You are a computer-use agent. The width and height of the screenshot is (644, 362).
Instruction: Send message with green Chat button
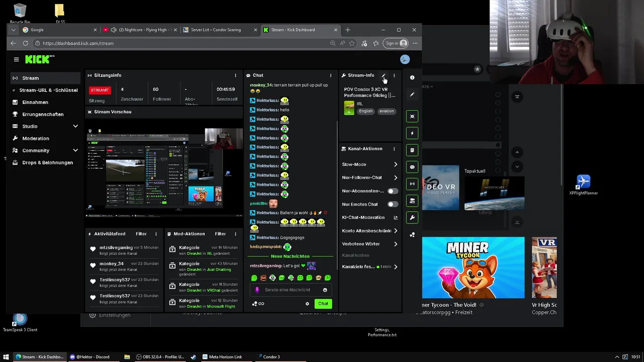pos(323,304)
